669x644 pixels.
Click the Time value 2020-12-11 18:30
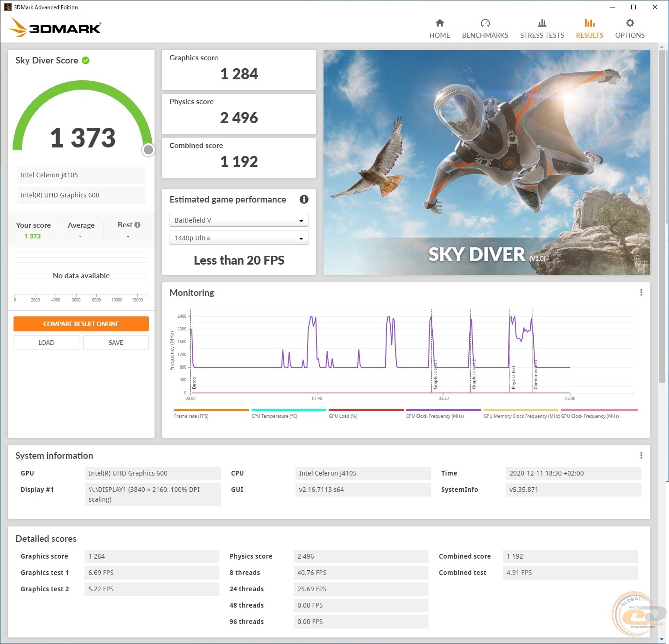(573, 473)
